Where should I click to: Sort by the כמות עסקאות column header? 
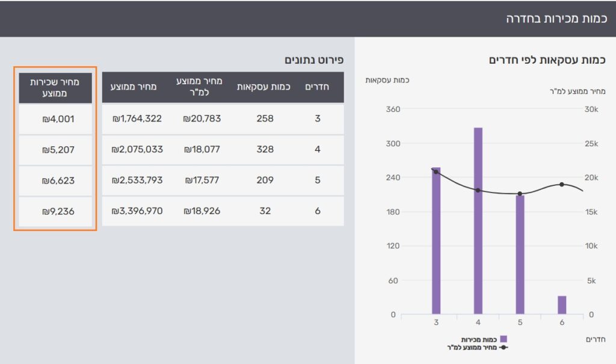264,87
